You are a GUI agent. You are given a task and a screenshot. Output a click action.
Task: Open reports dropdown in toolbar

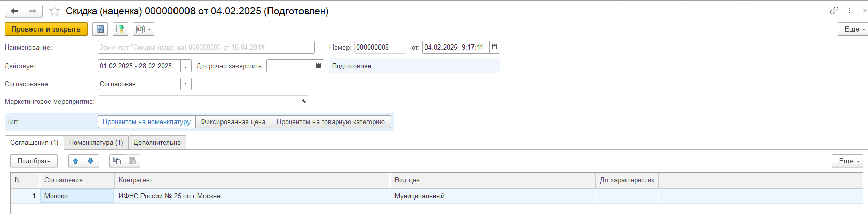(x=144, y=29)
